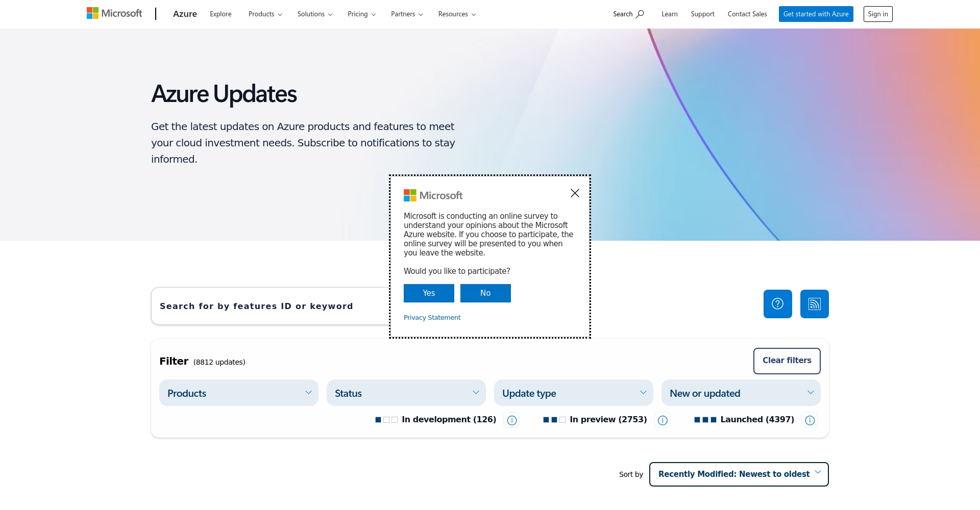Open the Pricing navigation menu

(x=361, y=14)
